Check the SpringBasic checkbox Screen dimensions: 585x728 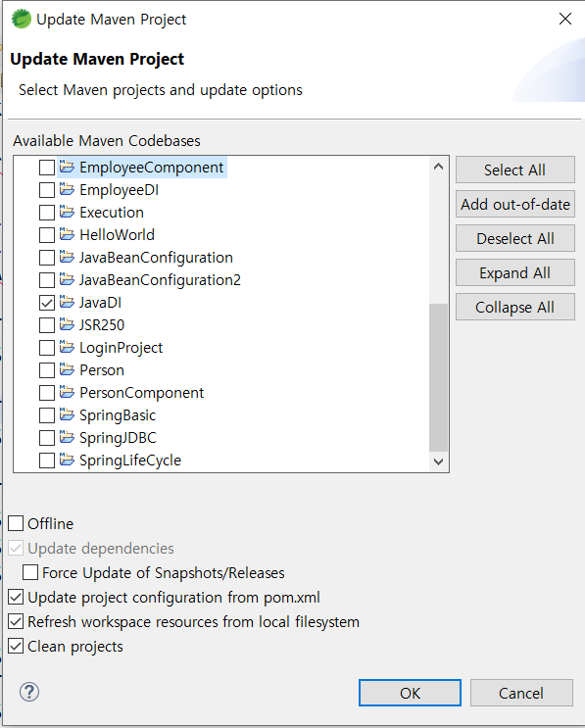(x=47, y=415)
